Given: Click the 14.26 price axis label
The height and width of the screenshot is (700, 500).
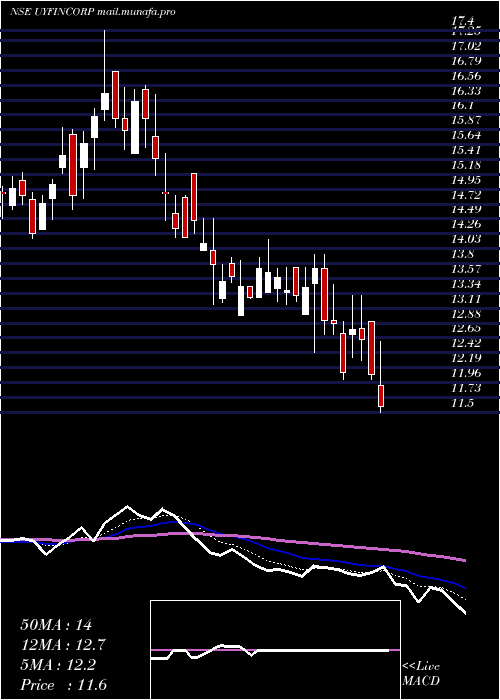Looking at the screenshot, I should [466, 224].
